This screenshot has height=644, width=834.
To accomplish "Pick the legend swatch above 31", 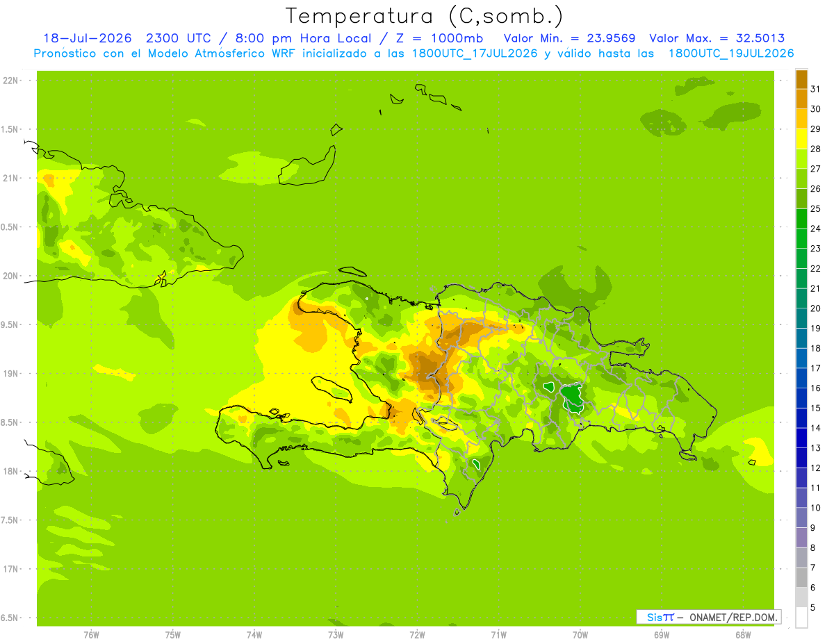I will (801, 79).
